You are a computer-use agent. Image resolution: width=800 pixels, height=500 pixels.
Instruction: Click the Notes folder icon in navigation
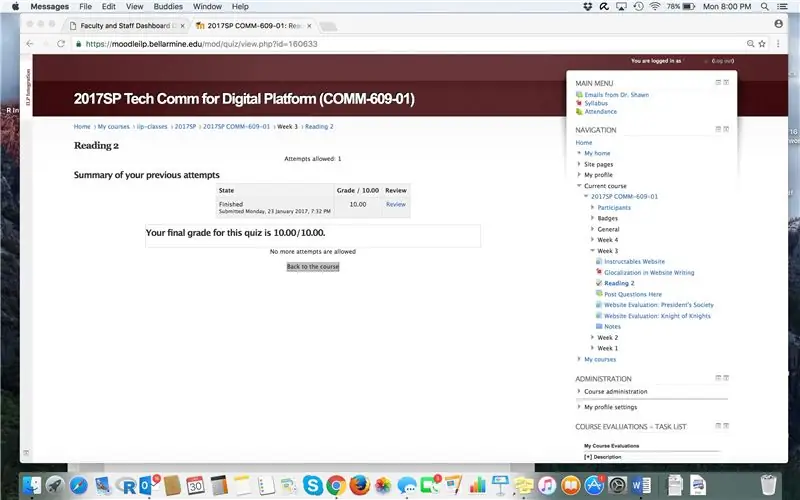[x=599, y=327]
